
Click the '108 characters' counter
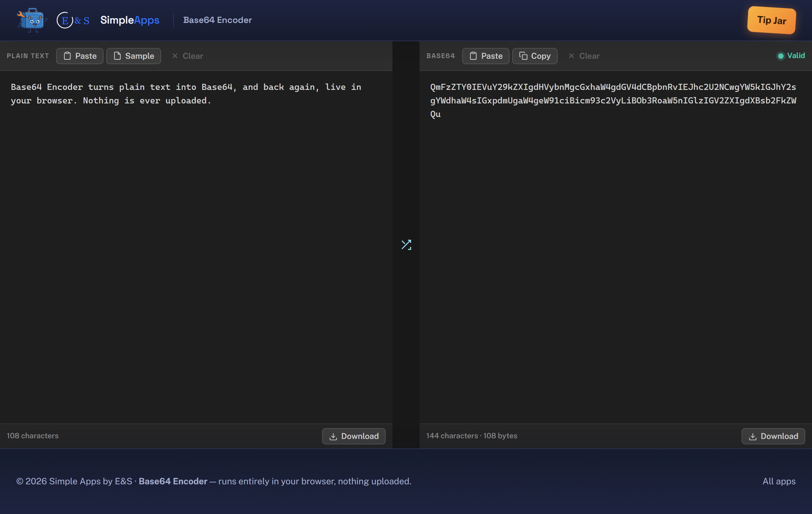click(32, 436)
